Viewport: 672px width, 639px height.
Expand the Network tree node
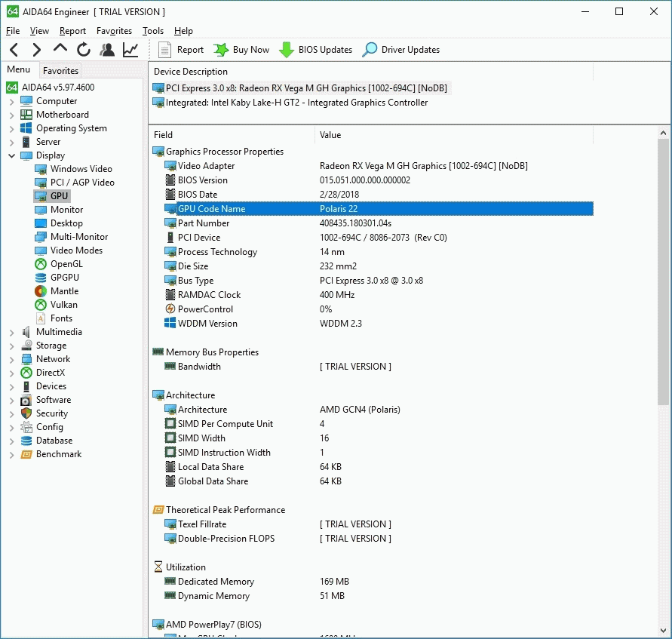point(11,360)
